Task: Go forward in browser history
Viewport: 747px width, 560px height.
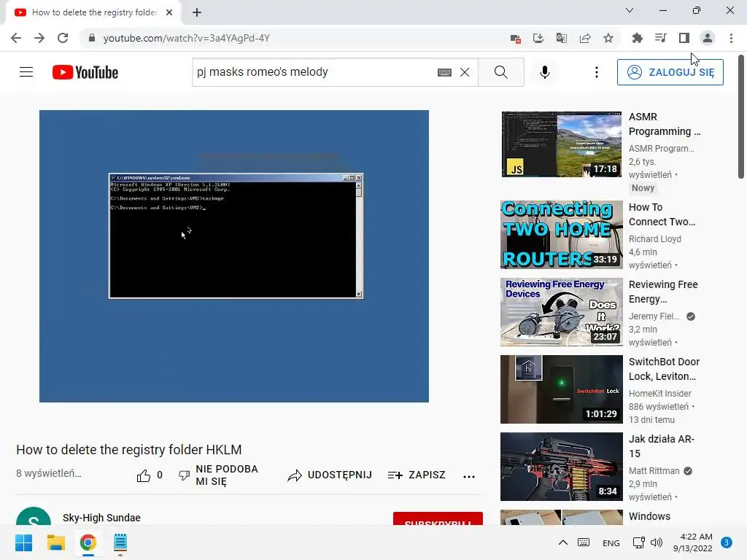Action: (x=39, y=38)
